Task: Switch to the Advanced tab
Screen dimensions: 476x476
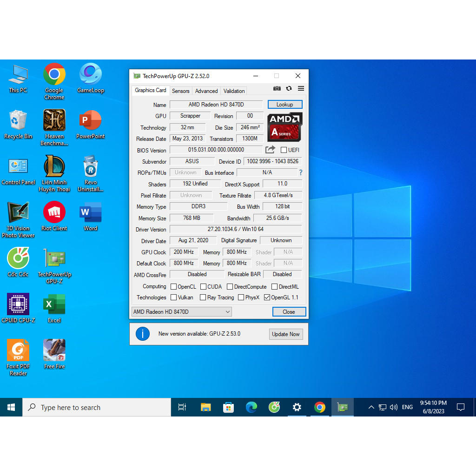Action: click(x=206, y=91)
